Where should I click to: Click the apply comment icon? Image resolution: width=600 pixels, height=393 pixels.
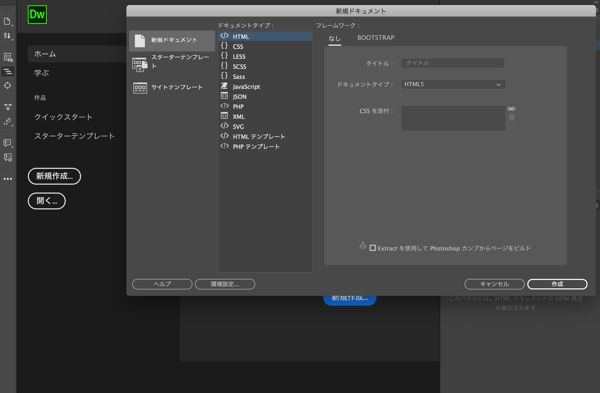click(x=8, y=143)
